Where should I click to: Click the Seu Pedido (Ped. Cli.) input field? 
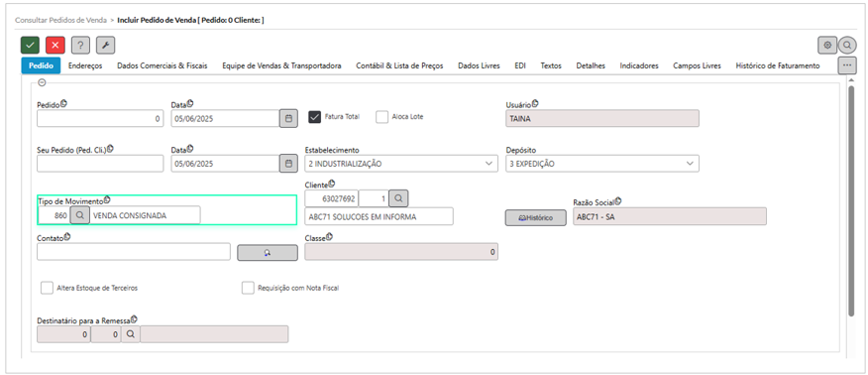(100, 164)
